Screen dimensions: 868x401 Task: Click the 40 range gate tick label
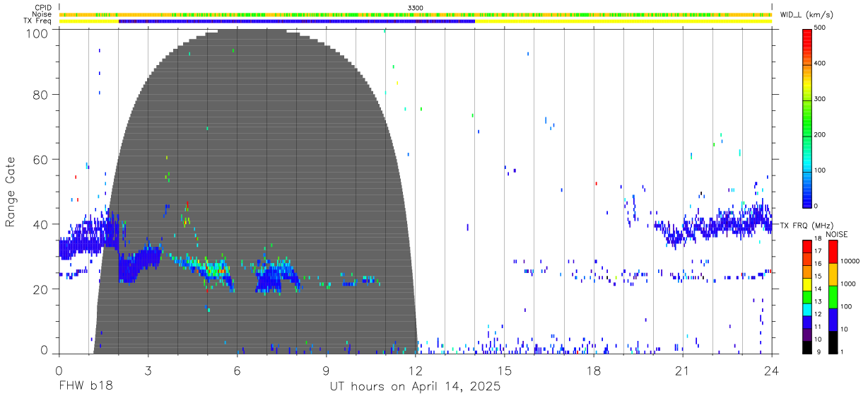click(x=42, y=225)
